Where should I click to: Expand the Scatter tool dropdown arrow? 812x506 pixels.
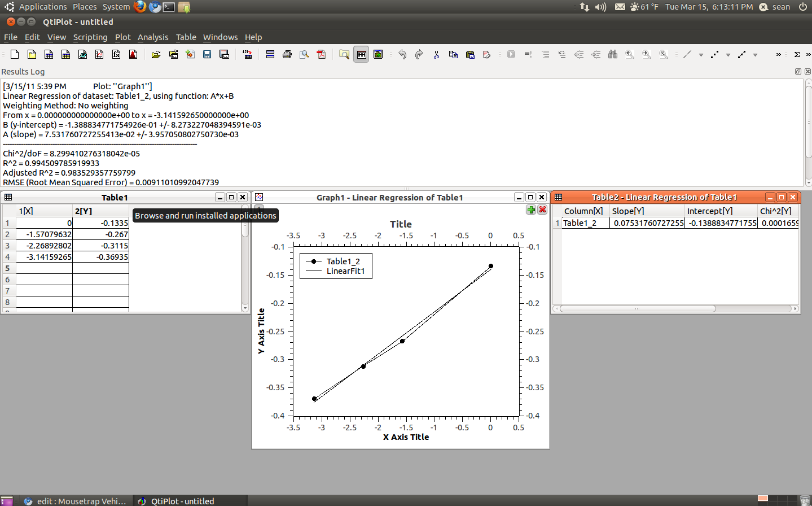[728, 55]
